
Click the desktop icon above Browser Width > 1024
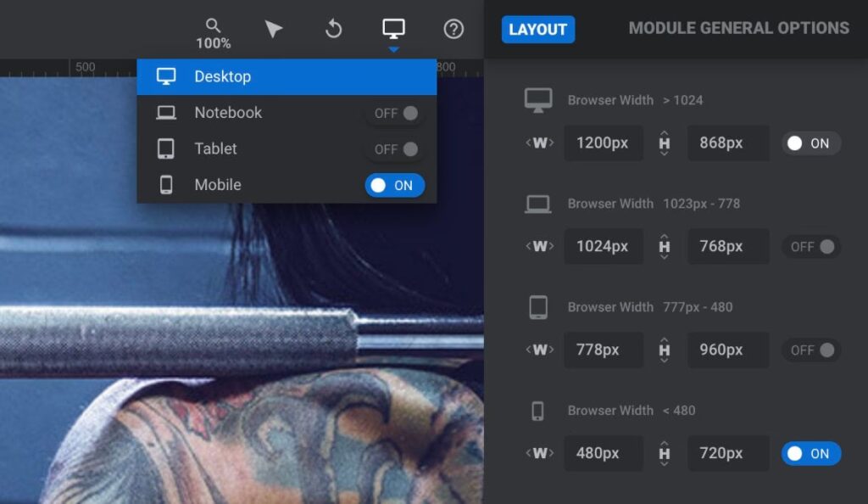(538, 100)
